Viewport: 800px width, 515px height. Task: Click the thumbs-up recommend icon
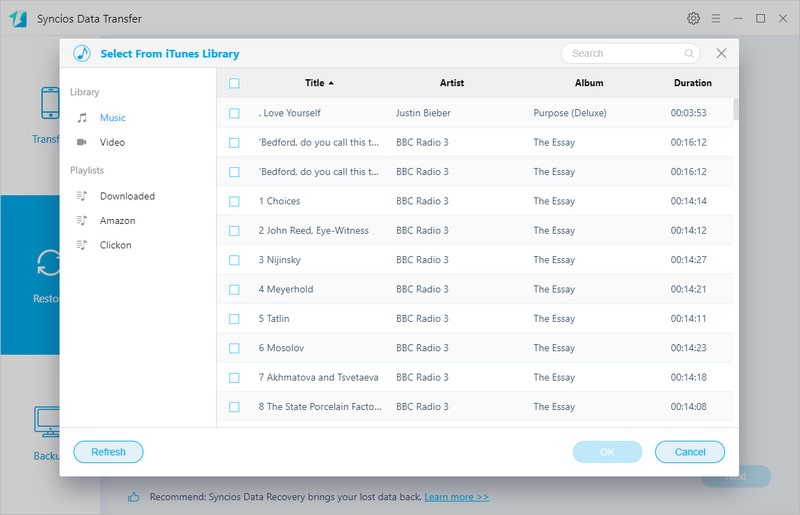click(134, 497)
